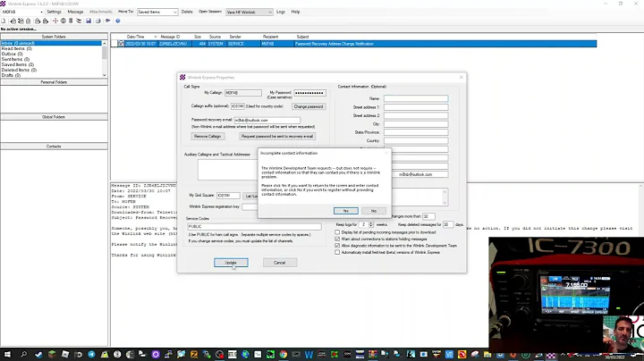This screenshot has height=361, width=644.
Task: Click the Password recovery e-mail field
Action: click(x=267, y=121)
